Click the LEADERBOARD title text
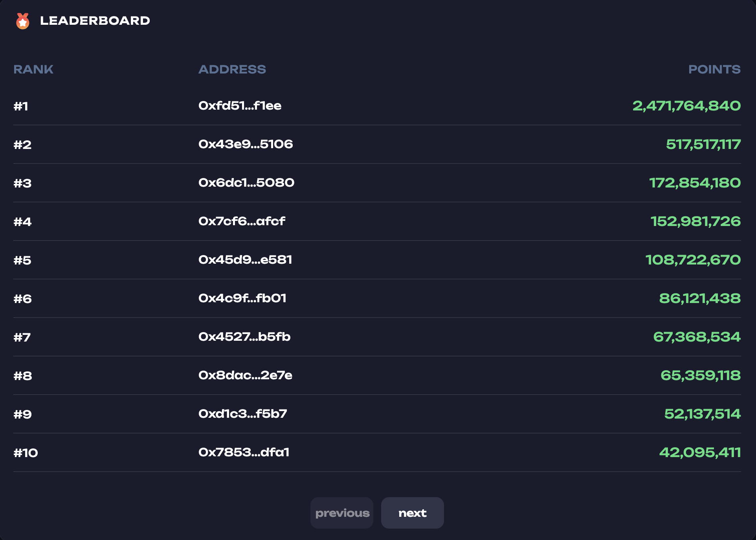This screenshot has width=756, height=540. pyautogui.click(x=95, y=21)
